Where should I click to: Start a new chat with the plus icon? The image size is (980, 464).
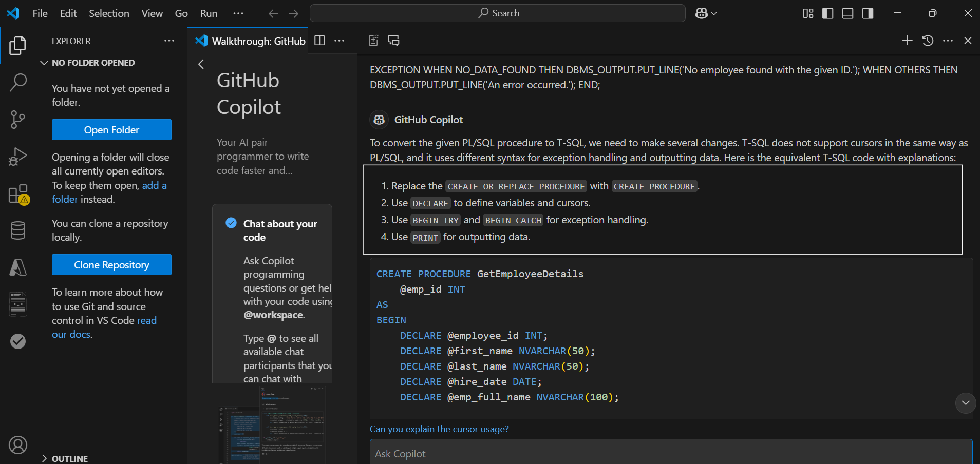(x=907, y=40)
